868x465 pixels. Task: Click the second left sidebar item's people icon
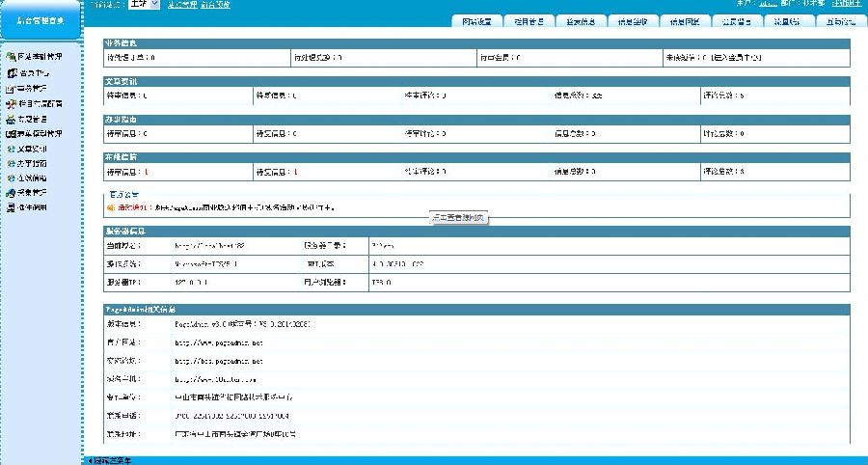[x=11, y=72]
